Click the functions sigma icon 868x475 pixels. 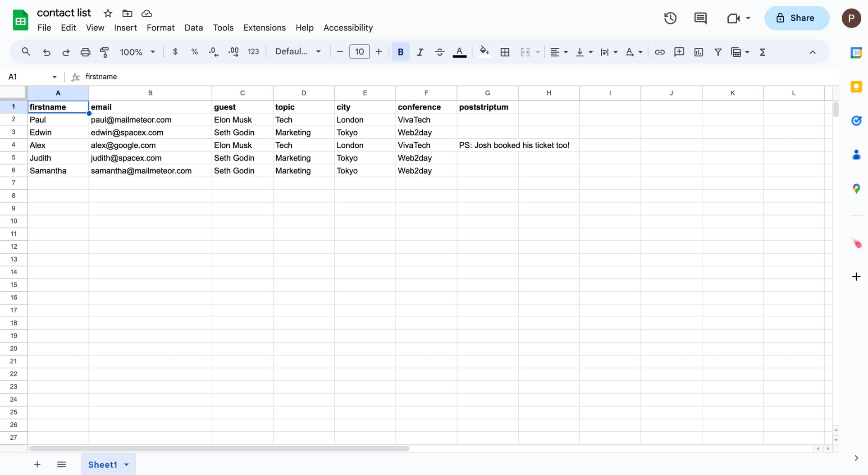763,52
